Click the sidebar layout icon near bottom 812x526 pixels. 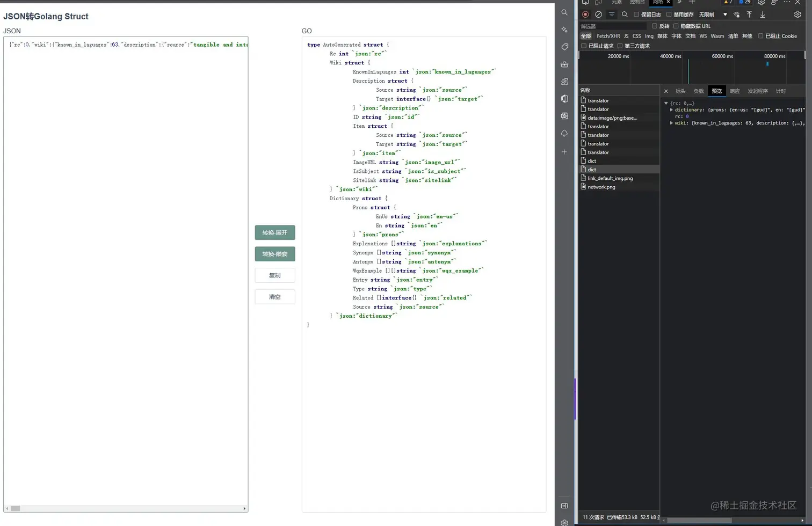(564, 506)
